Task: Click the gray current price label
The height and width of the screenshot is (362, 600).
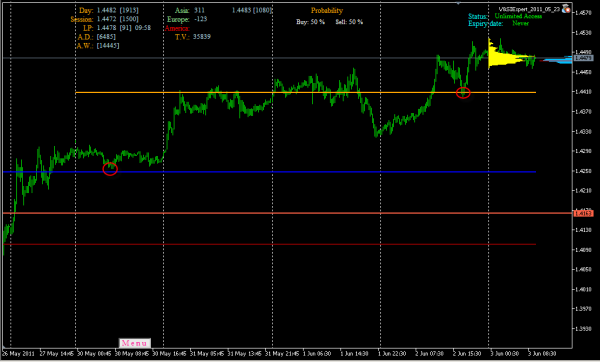Action: [x=583, y=58]
